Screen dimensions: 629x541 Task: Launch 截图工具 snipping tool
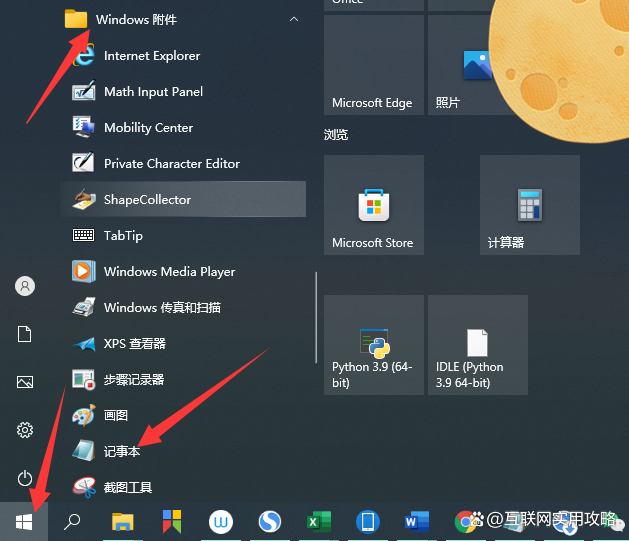183,487
